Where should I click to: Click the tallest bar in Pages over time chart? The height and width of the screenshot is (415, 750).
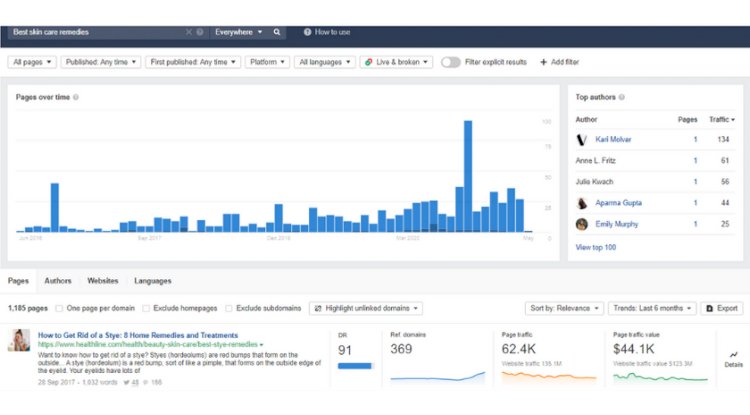(x=468, y=176)
